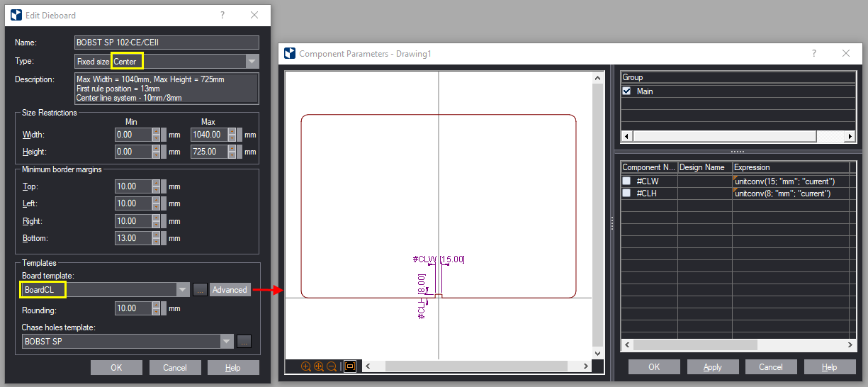Close the Component Parameters window

(x=846, y=53)
